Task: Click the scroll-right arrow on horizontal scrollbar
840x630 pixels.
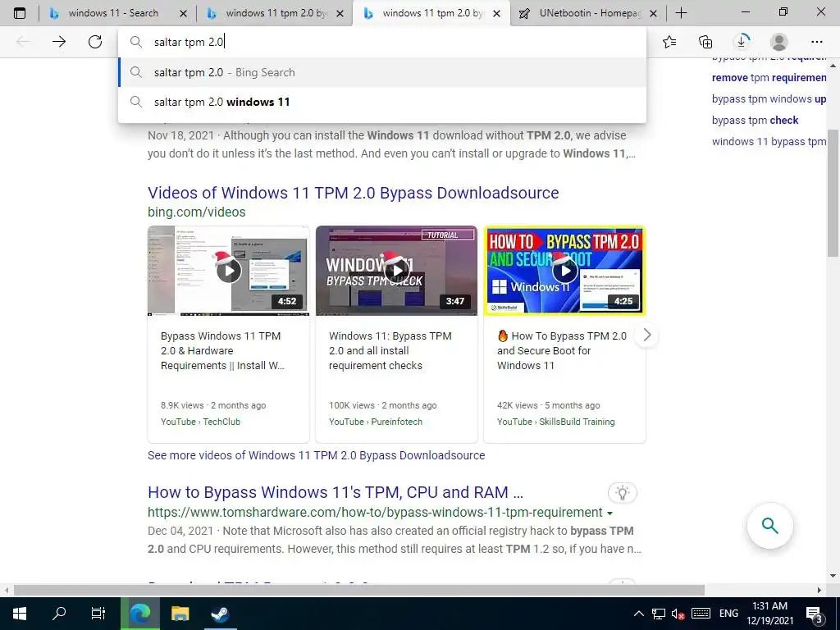Action: 819,591
